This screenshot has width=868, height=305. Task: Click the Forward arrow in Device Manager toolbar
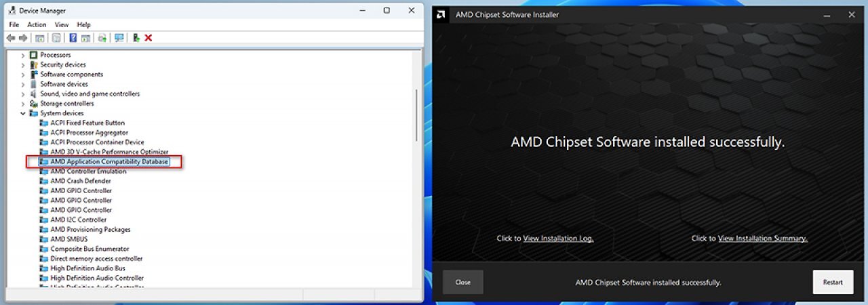tap(23, 38)
